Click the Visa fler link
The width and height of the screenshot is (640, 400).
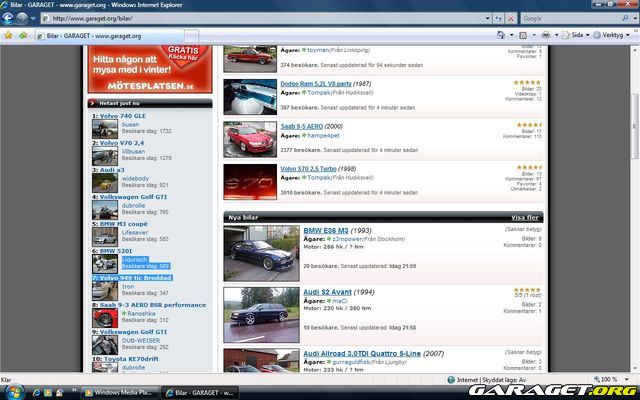pyautogui.click(x=525, y=217)
